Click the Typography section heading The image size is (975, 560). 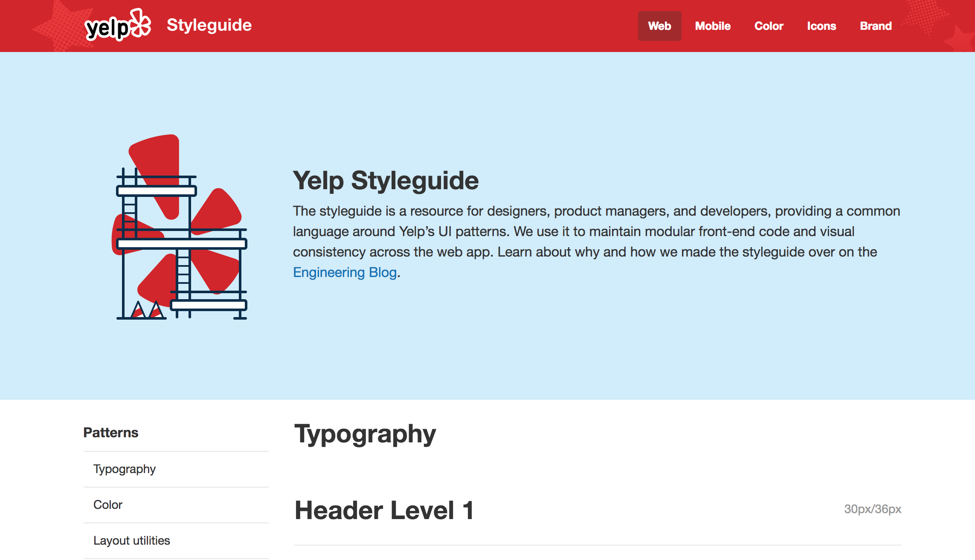click(x=365, y=434)
